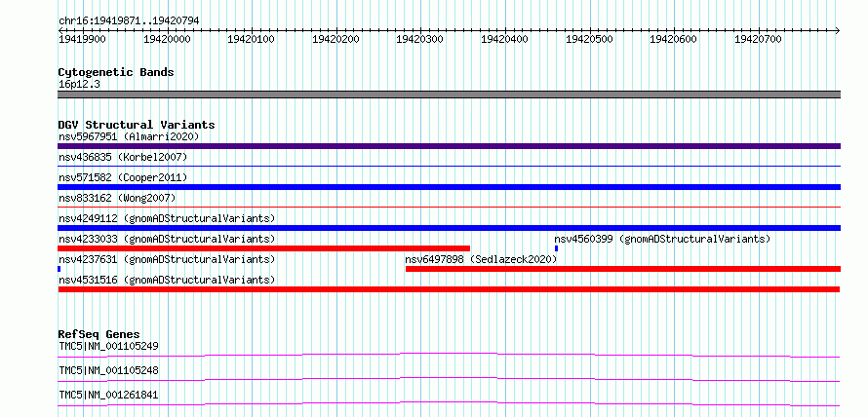Select variant label nsv4531516 (gnomADStructuralVariants)
This screenshot has width=868, height=417.
167,280
